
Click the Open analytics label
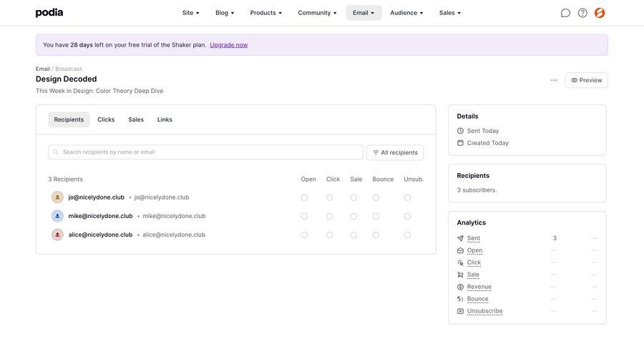tap(475, 250)
